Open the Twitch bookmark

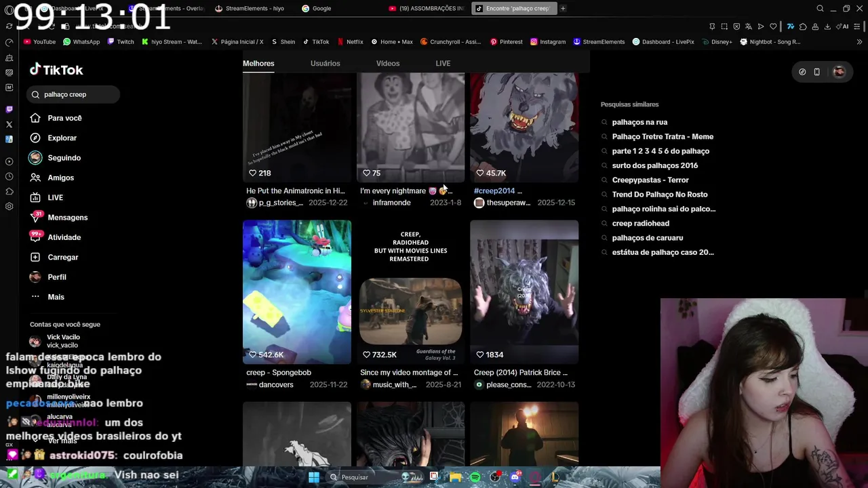120,41
